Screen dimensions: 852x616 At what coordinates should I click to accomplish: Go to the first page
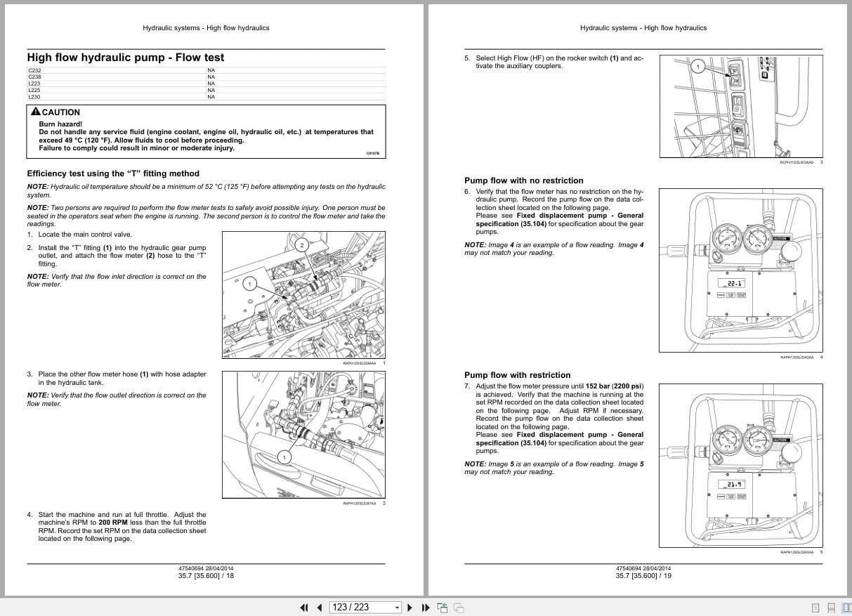304,608
